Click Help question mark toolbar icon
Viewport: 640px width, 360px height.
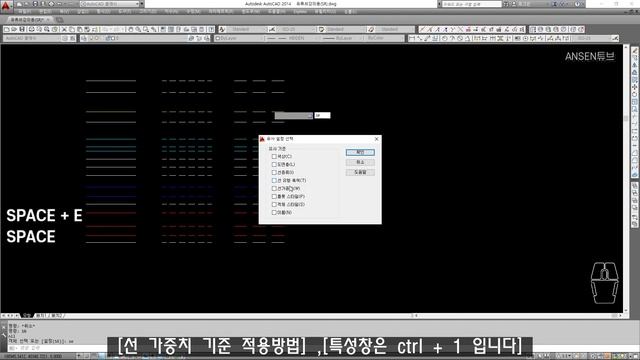[x=211, y=29]
